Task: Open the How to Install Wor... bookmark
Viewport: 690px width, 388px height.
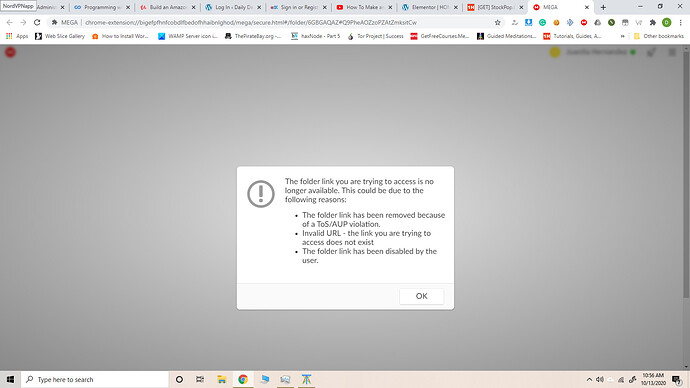Action: point(120,36)
